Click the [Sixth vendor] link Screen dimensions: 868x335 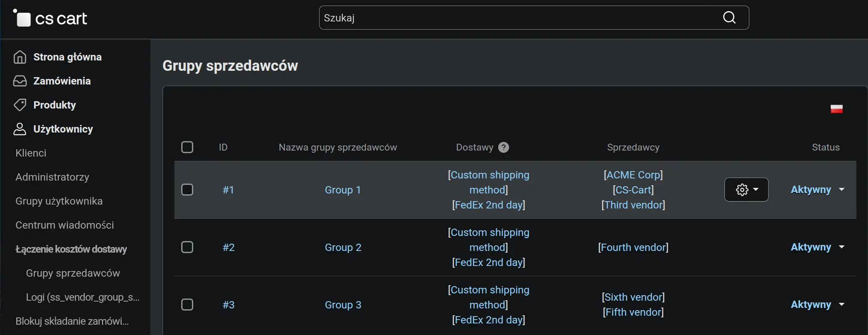633,297
